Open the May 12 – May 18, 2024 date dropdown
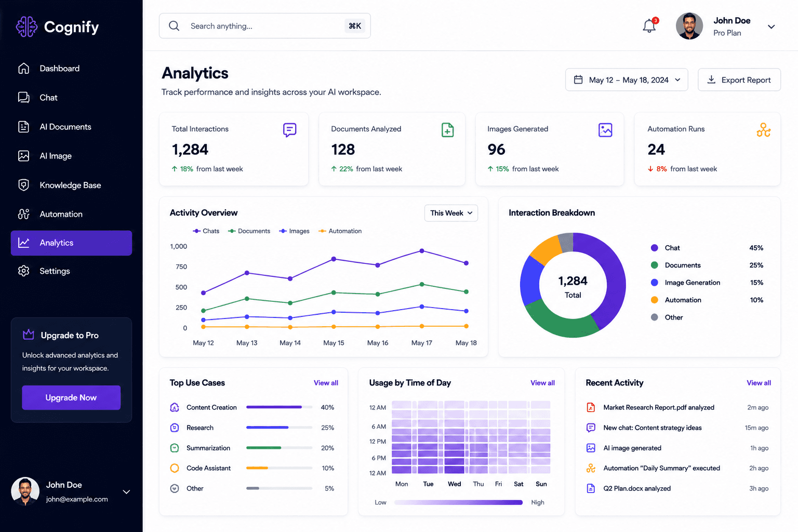Screen dimensions: 798x532 627,79
